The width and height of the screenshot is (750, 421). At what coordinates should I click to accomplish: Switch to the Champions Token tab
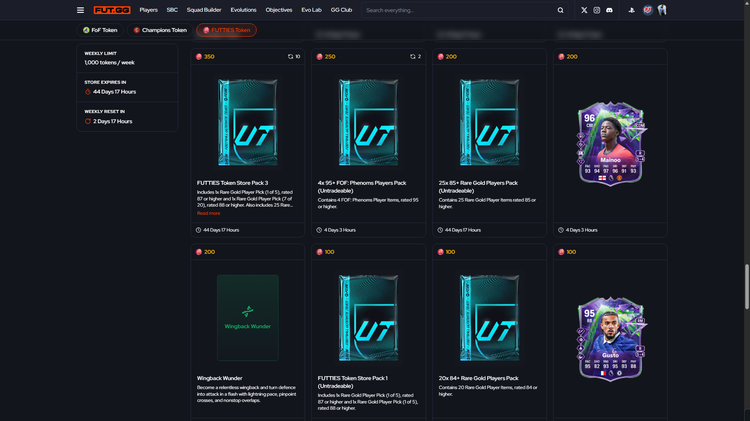pos(160,30)
